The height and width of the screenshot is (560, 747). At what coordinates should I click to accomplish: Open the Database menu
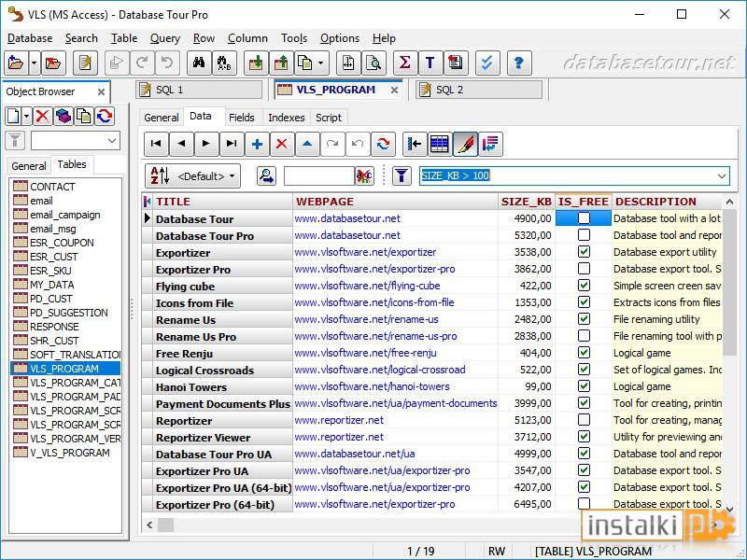point(30,38)
